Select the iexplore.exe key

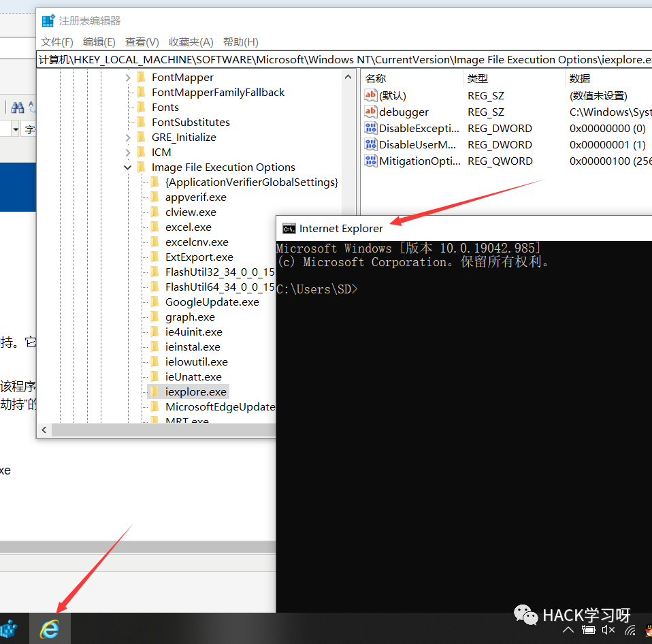tap(196, 392)
